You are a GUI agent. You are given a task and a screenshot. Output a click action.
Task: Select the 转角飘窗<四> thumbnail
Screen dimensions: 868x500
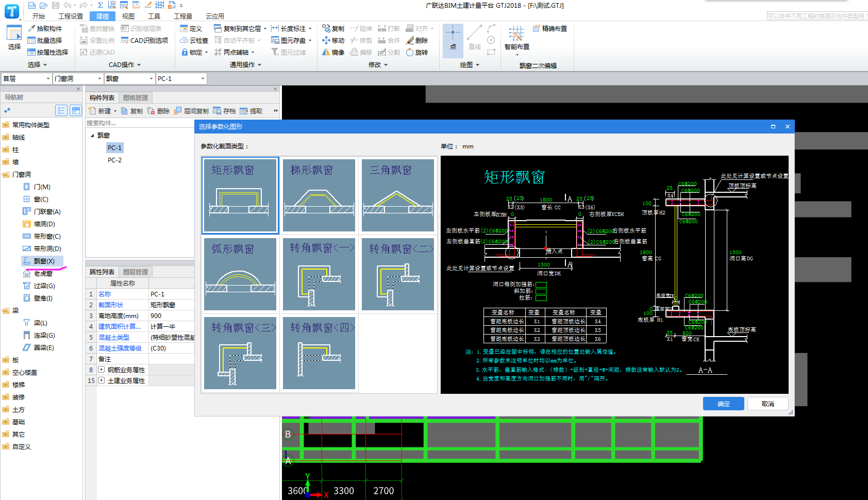point(319,353)
